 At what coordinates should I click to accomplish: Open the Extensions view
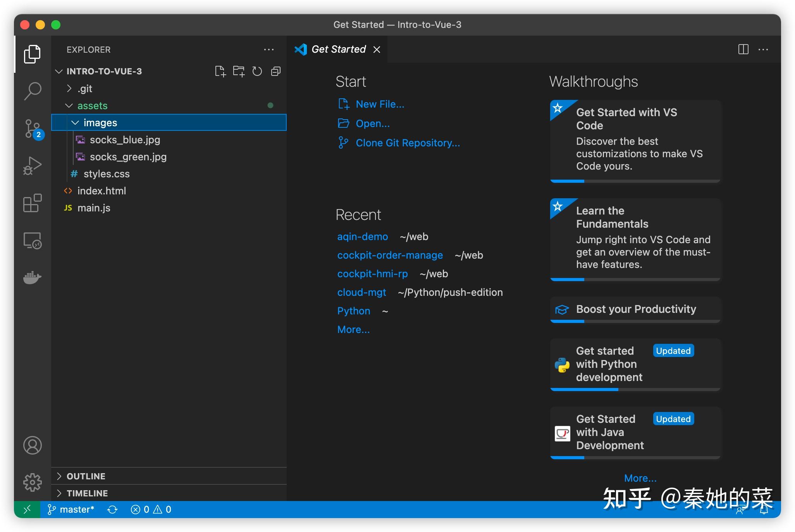[x=33, y=203]
